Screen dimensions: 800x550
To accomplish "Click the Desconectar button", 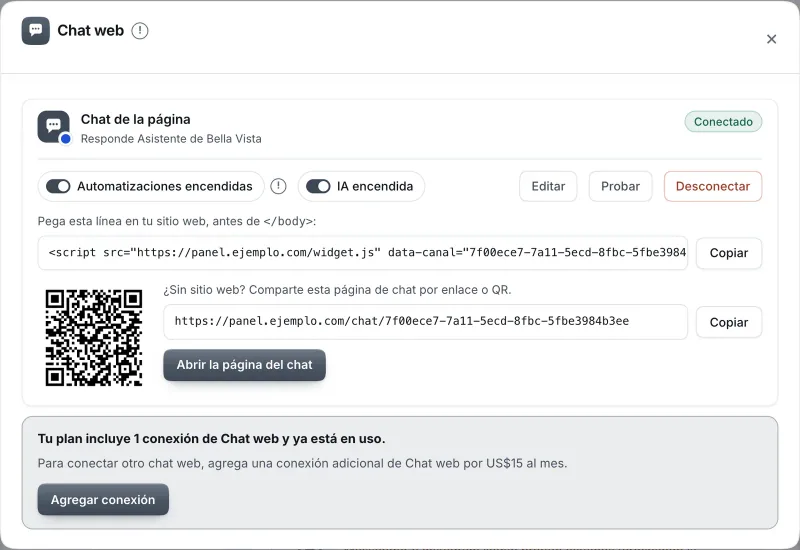I will (713, 186).
